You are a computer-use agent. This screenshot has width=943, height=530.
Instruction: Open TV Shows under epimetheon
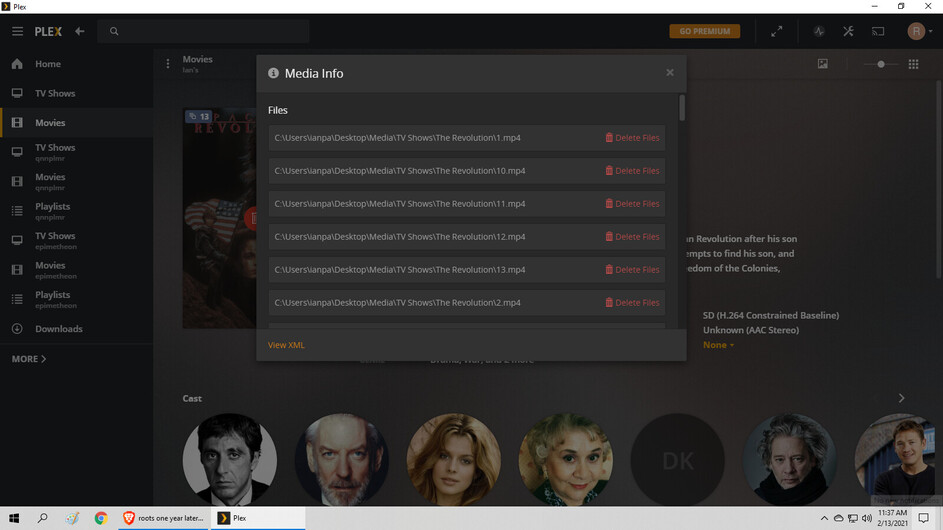tap(76, 241)
